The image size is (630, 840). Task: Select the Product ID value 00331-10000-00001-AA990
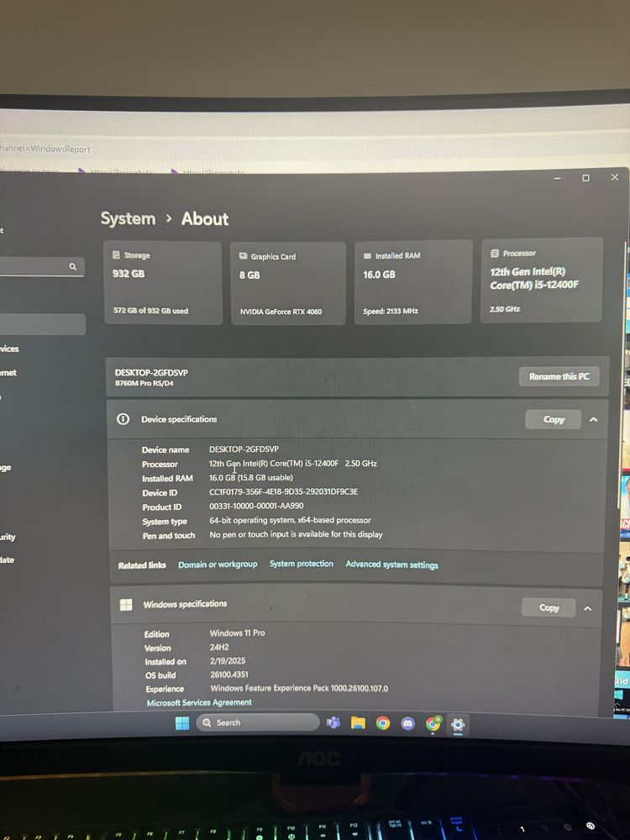click(256, 506)
